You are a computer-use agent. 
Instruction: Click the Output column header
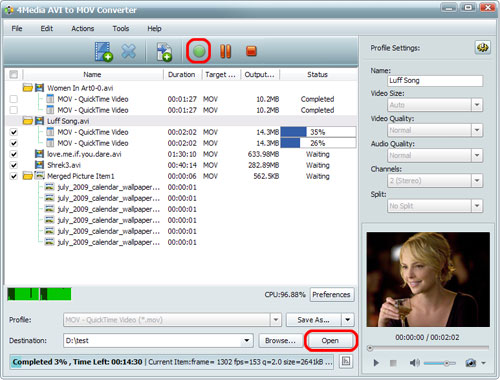[x=260, y=74]
